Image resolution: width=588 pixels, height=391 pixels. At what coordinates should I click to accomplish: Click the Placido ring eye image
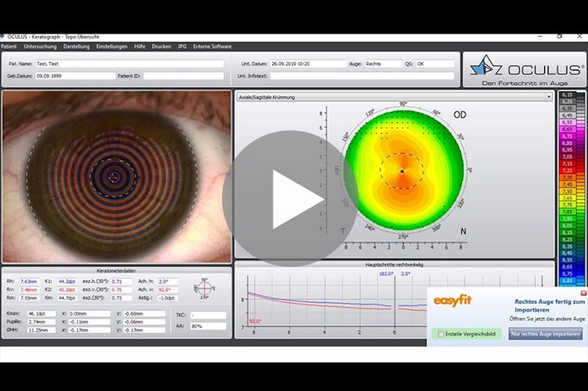click(116, 175)
